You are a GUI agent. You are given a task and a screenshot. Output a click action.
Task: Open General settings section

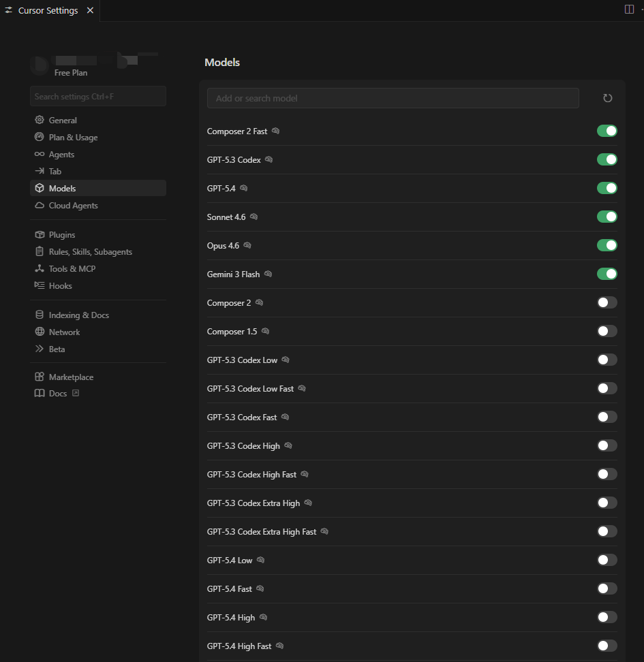(x=98, y=121)
